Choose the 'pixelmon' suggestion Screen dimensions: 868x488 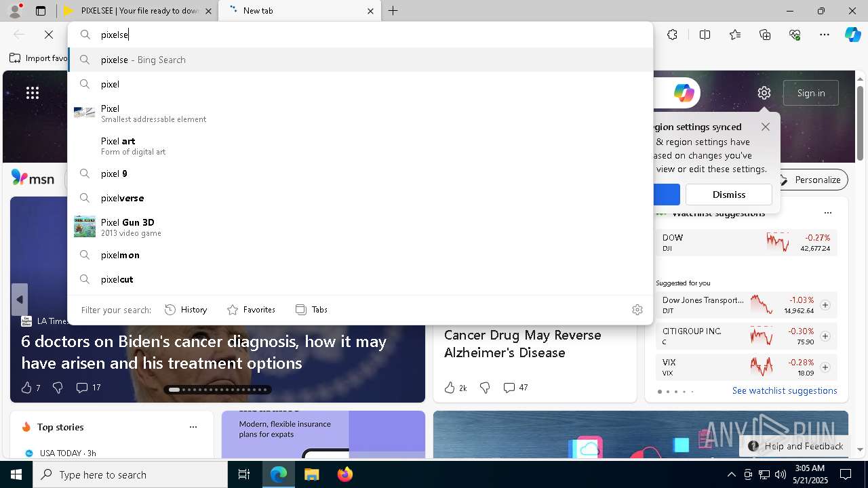[360, 255]
